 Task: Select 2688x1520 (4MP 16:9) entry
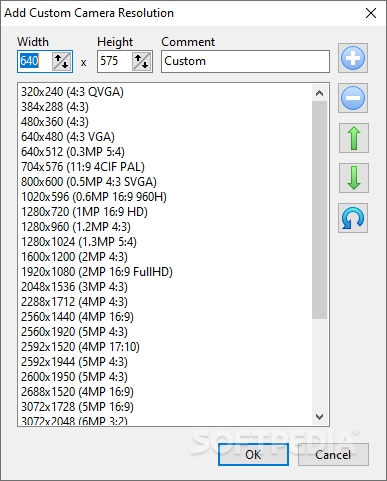tap(77, 392)
